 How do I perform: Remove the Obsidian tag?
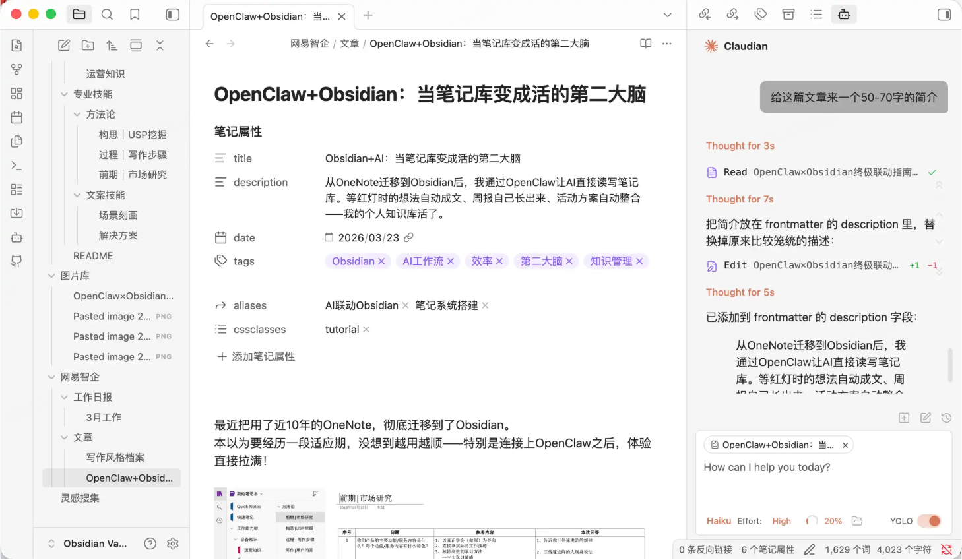tap(381, 262)
